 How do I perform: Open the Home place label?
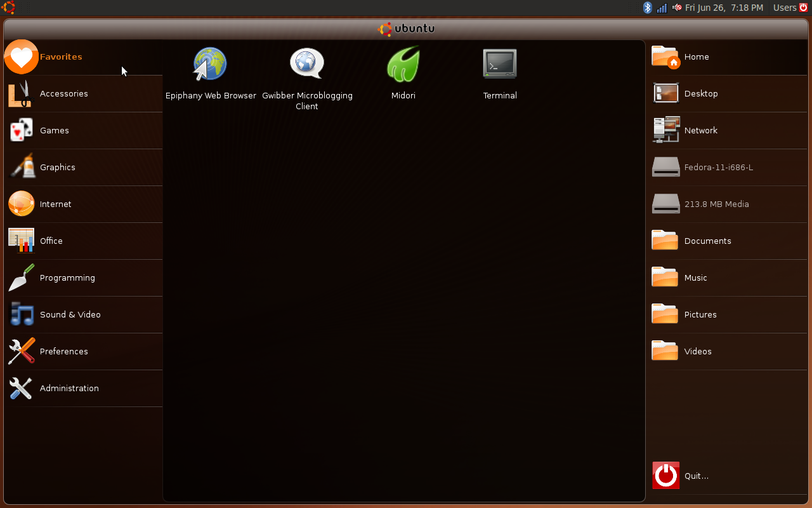click(697, 57)
